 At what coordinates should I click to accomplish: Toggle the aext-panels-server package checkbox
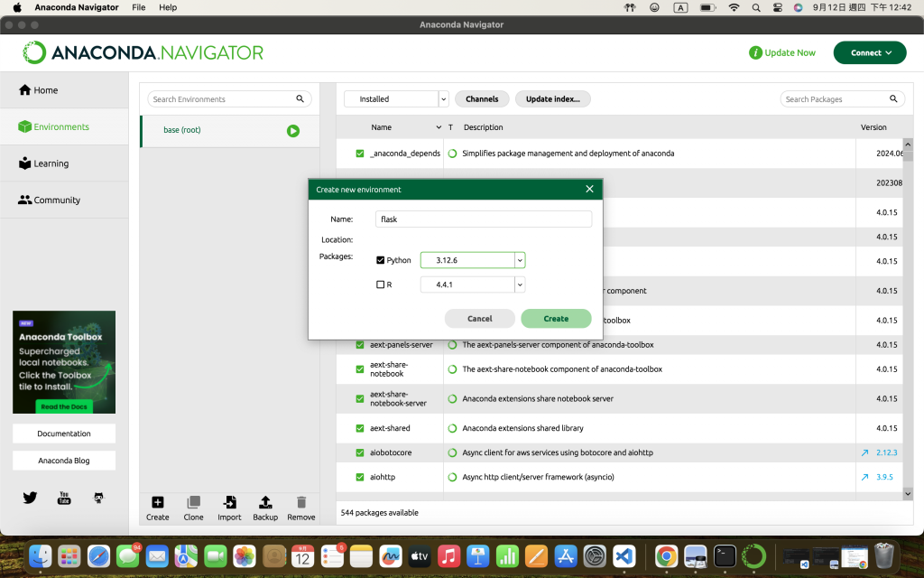[359, 345]
